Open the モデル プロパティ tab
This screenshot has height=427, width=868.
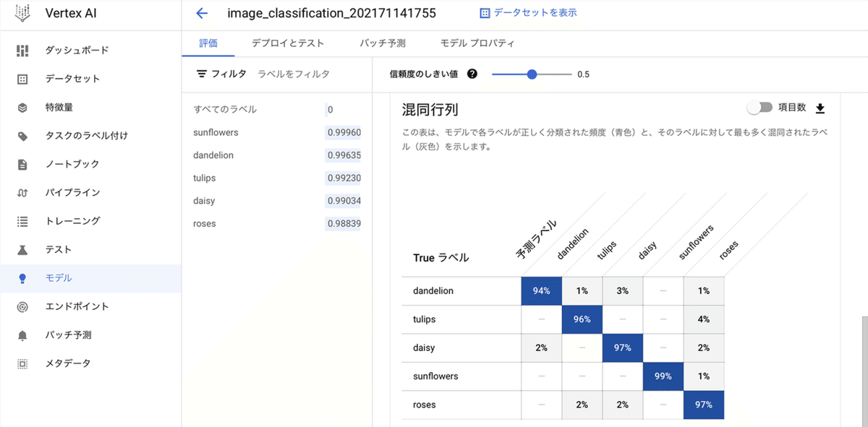[x=477, y=43]
